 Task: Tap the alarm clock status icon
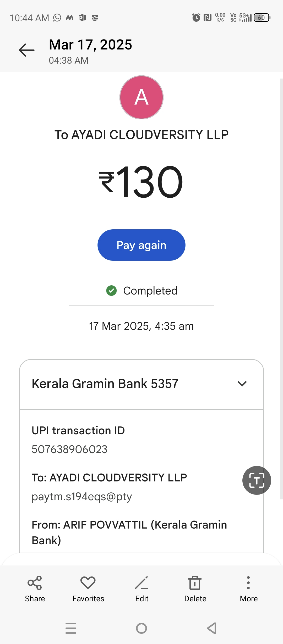pos(196,18)
